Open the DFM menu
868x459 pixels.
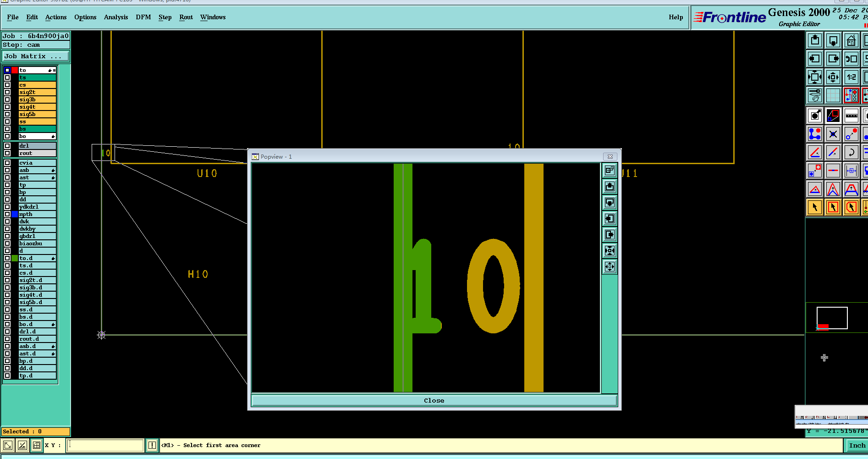click(143, 17)
